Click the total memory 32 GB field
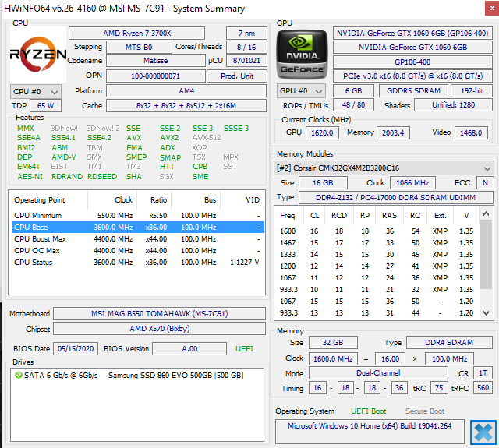The image size is (499, 448). (x=333, y=343)
